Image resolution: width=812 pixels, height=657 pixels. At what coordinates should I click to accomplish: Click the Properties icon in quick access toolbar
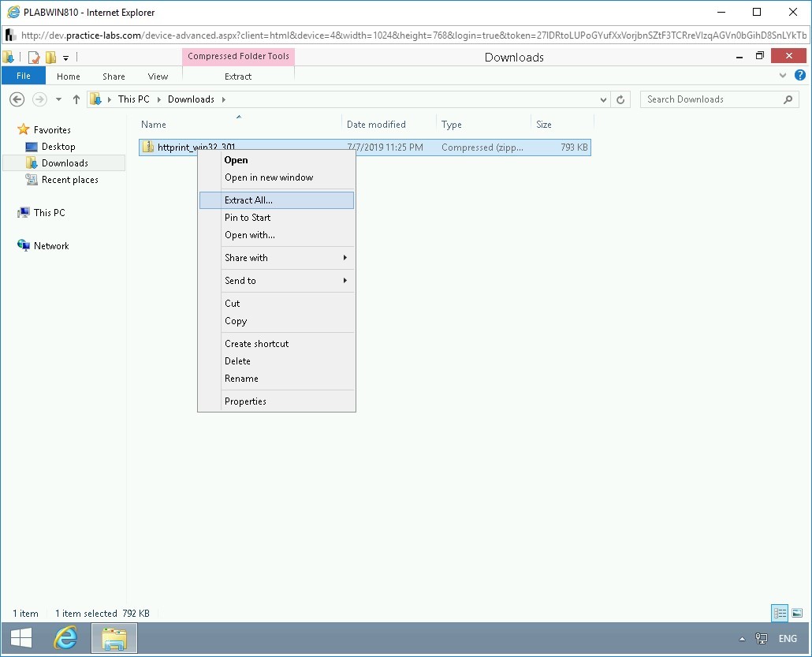click(34, 58)
